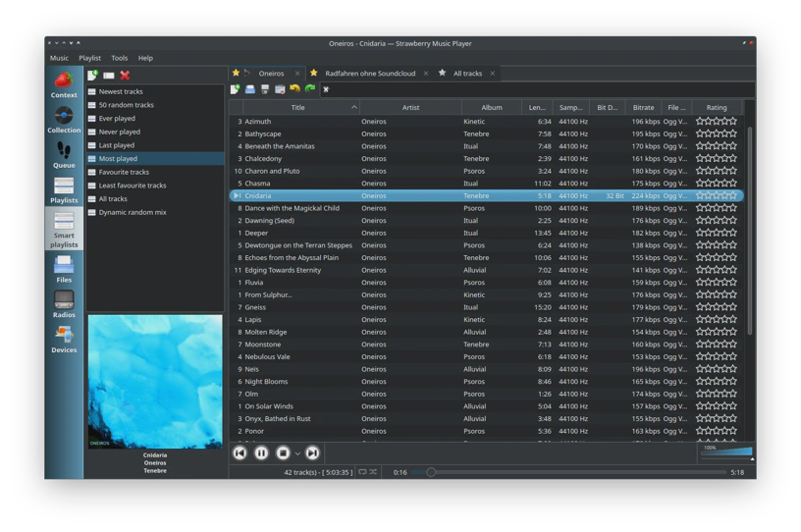Click the red delete smart playlist icon
801x532 pixels.
[x=125, y=76]
